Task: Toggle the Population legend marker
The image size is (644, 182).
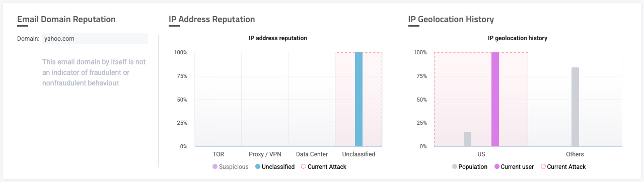Action: (x=455, y=167)
